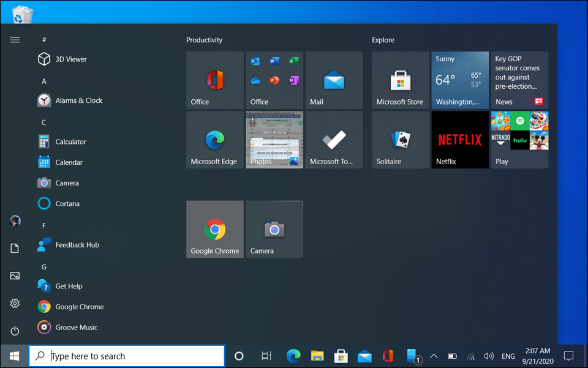This screenshot has height=368, width=588.
Task: Open the Office apps folder tile
Action: 274,80
